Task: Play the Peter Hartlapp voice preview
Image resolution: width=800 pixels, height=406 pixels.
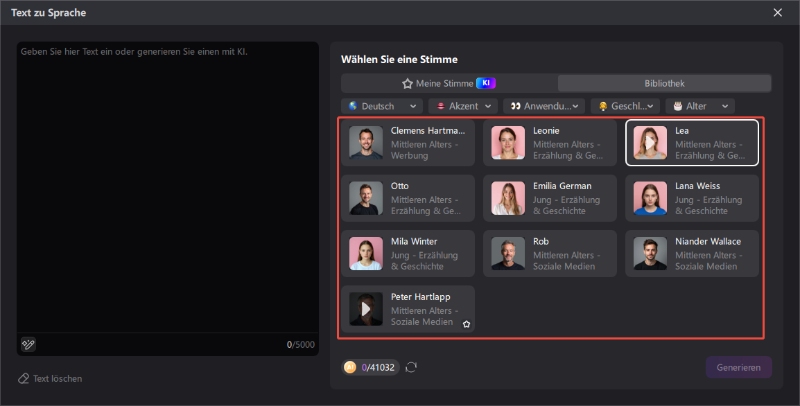Action: click(x=366, y=309)
